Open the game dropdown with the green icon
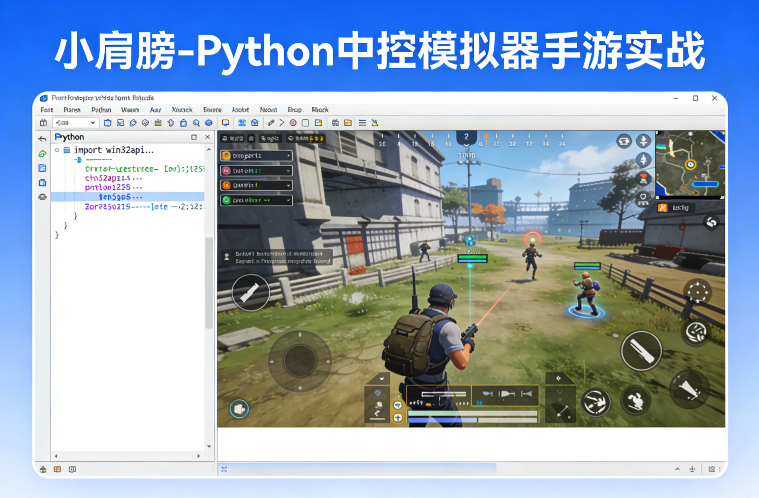Viewport: 759px width, 498px height. (257, 200)
